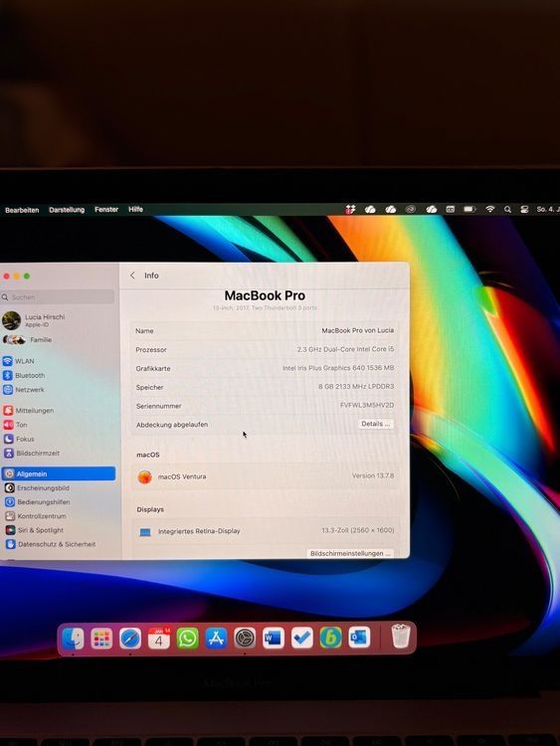Click the System Settings gear in the Dock
The width and height of the screenshot is (560, 746).
(x=245, y=638)
